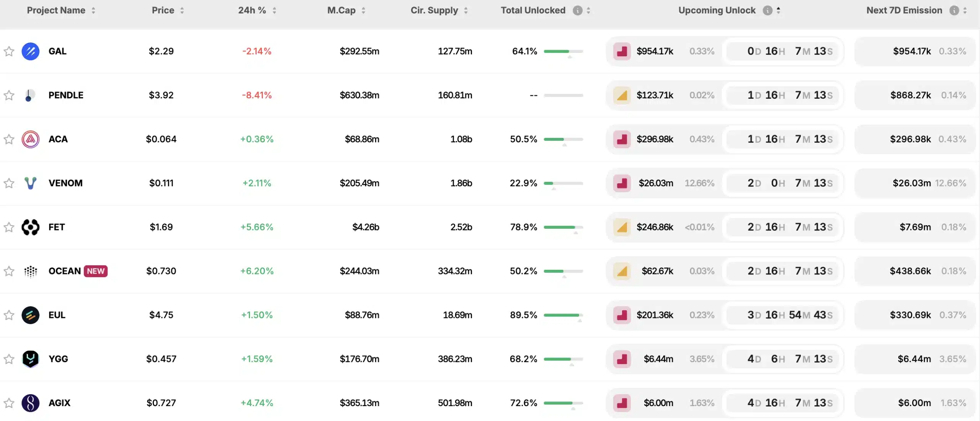Viewport: 980px width, 421px height.
Task: Sort by Upcoming Unlock using its arrows
Action: pyautogui.click(x=778, y=11)
